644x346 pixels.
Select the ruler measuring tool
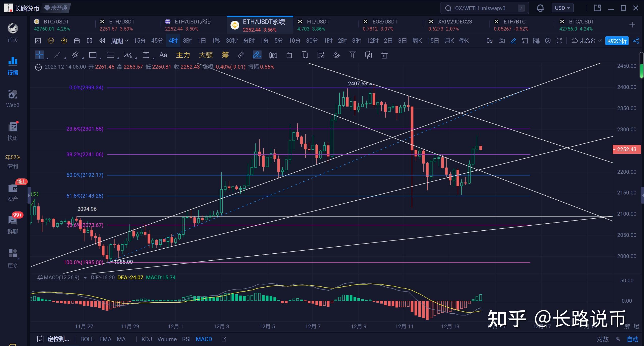point(241,55)
